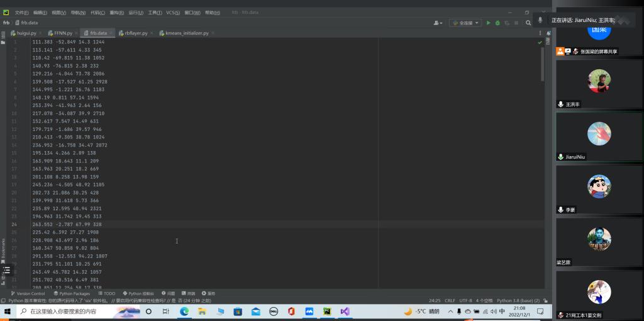The width and height of the screenshot is (644, 321).
Task: Open the VCS menu in the menu bar
Action: (x=172, y=13)
